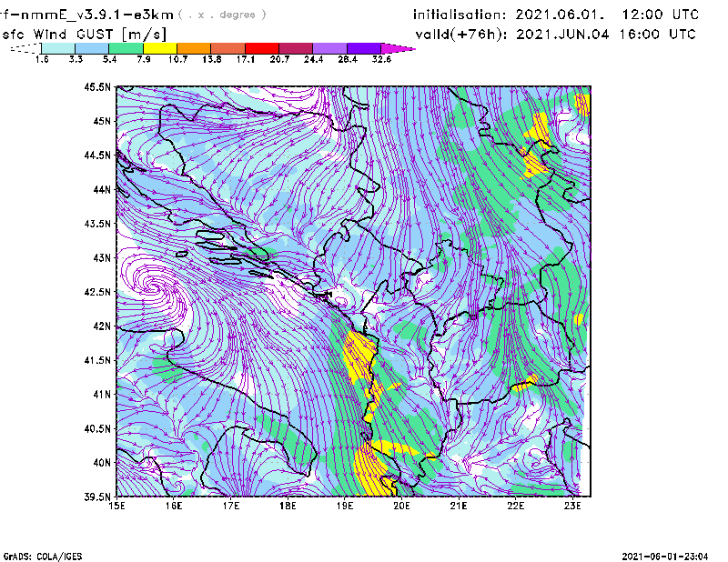Click the light cyan legend swatch
Viewport: 728px width, 562px height.
58,48
